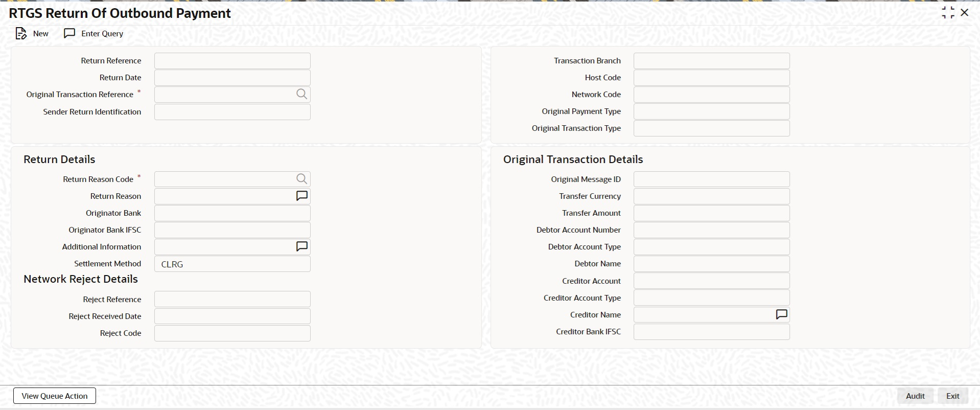Screen dimensions: 980x410
Task: Select the Reject Received Date field
Action: point(232,316)
